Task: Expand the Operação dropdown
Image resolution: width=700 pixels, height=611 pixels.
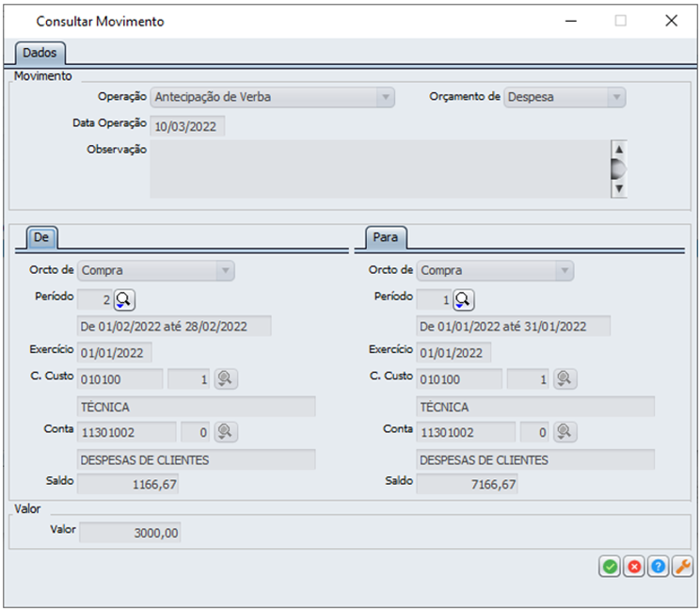Action: [x=385, y=97]
